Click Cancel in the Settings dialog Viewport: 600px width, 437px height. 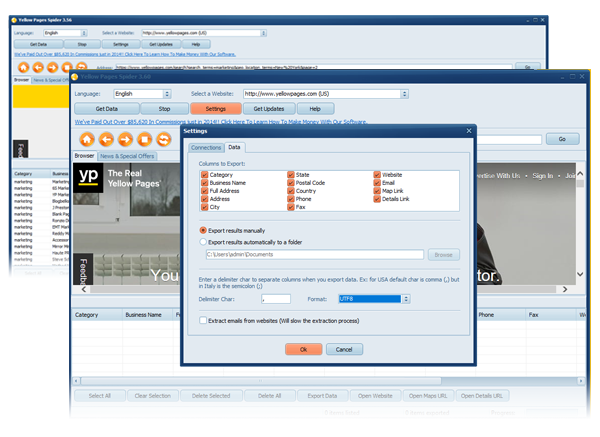[x=344, y=349]
